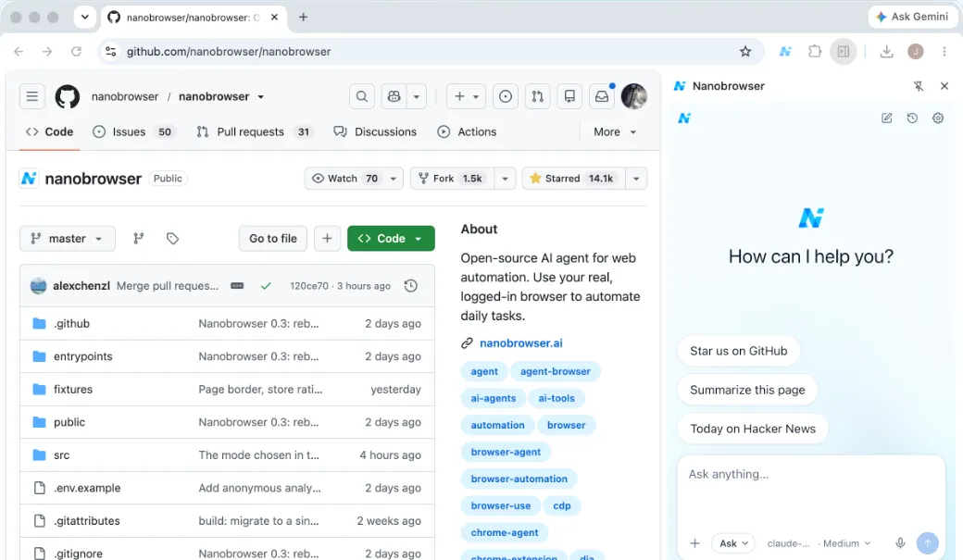Open the notifications inbox icon

pyautogui.click(x=602, y=96)
